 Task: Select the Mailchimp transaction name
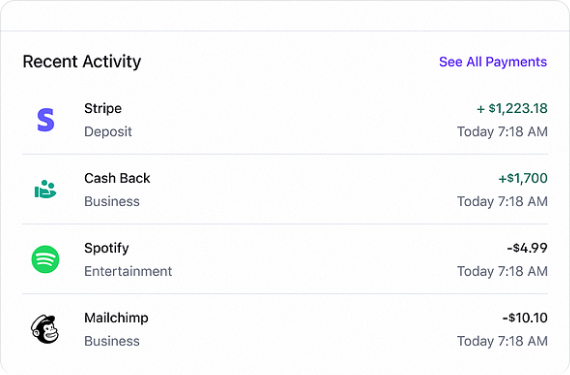tap(116, 318)
